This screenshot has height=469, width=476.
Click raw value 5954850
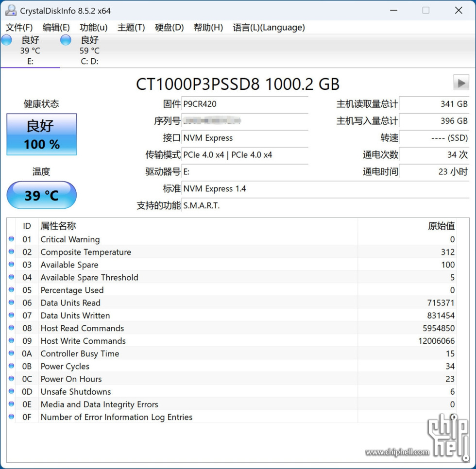pyautogui.click(x=439, y=328)
